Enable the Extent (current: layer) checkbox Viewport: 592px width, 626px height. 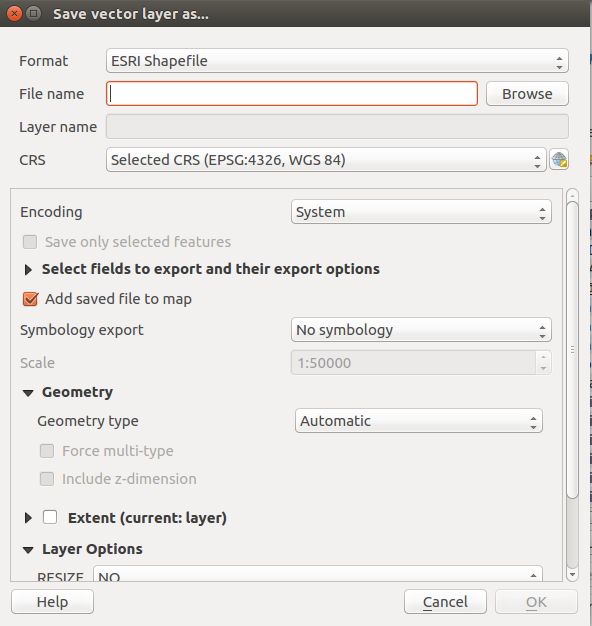[x=50, y=517]
